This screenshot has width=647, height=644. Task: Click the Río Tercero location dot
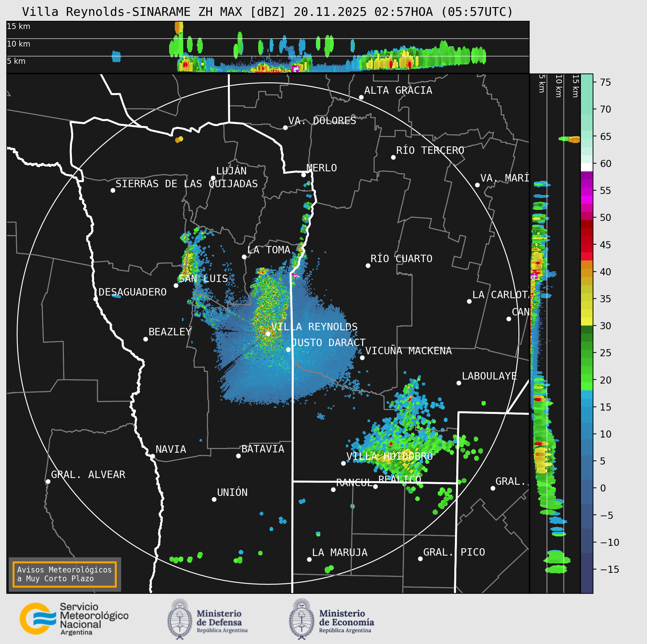tap(393, 157)
